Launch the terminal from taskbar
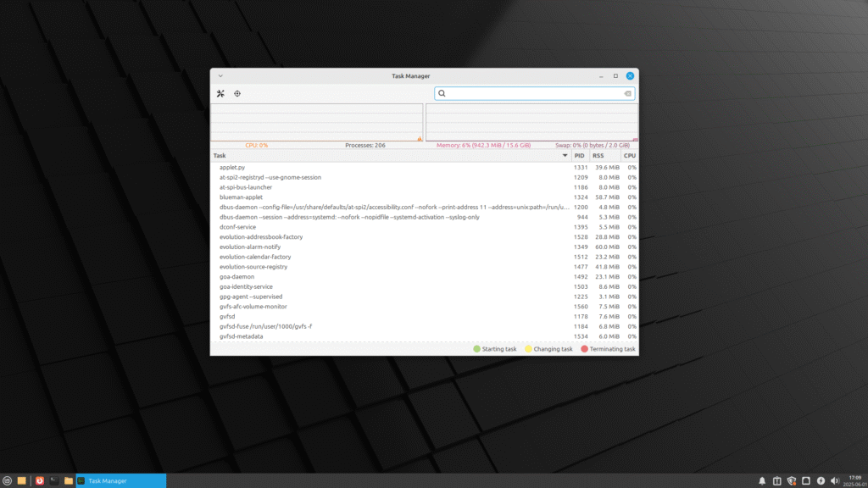 point(53,481)
